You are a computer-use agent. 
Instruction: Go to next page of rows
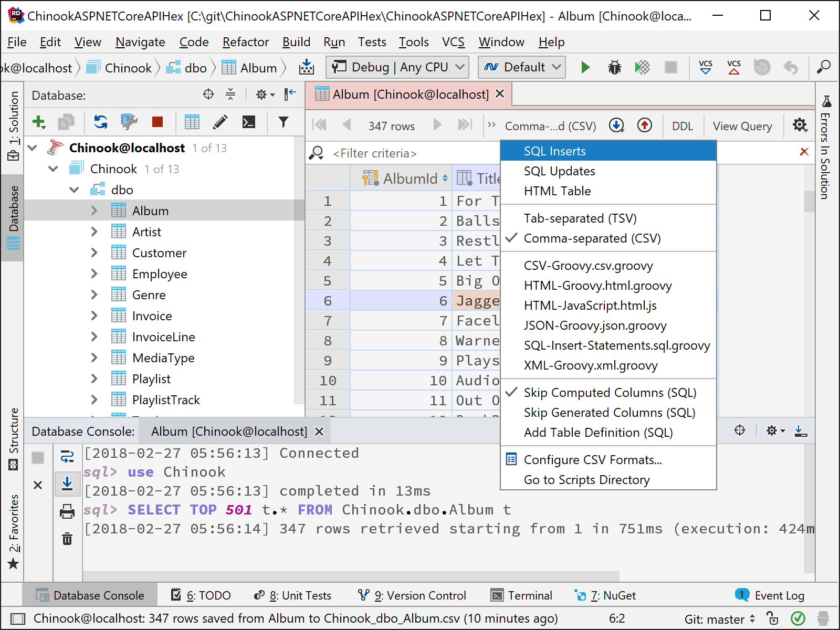[x=437, y=125]
